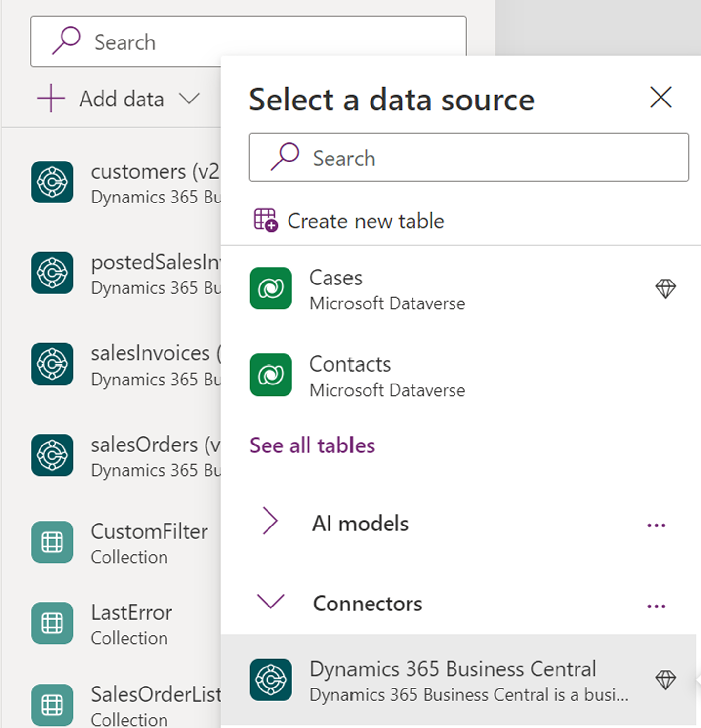Click the Create new table icon
The height and width of the screenshot is (728, 701).
266,220
